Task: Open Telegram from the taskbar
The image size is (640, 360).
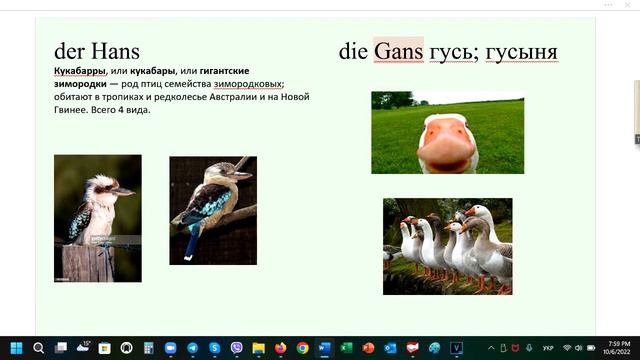Action: pyautogui.click(x=193, y=348)
